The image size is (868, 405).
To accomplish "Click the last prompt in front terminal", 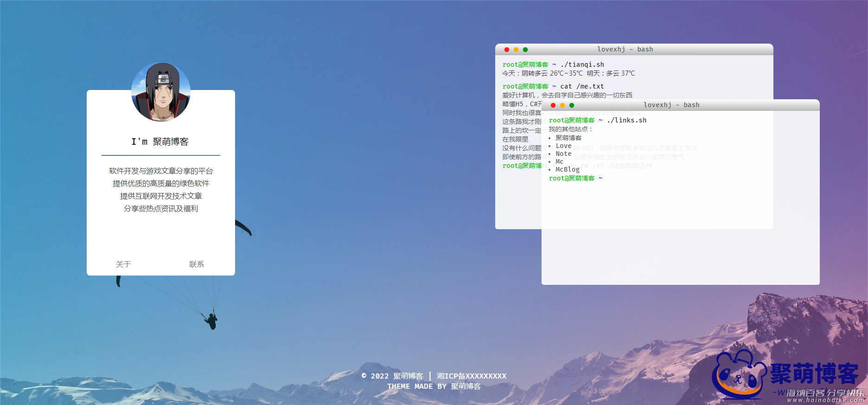I will (575, 178).
